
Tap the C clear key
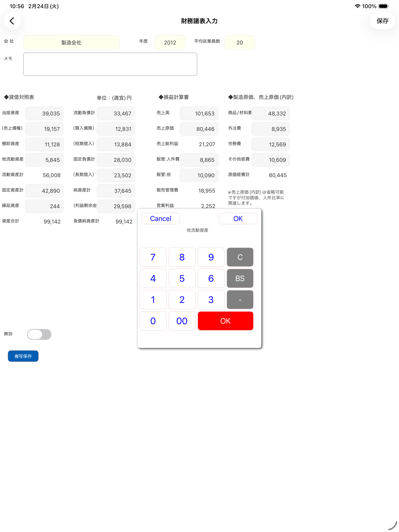240,257
